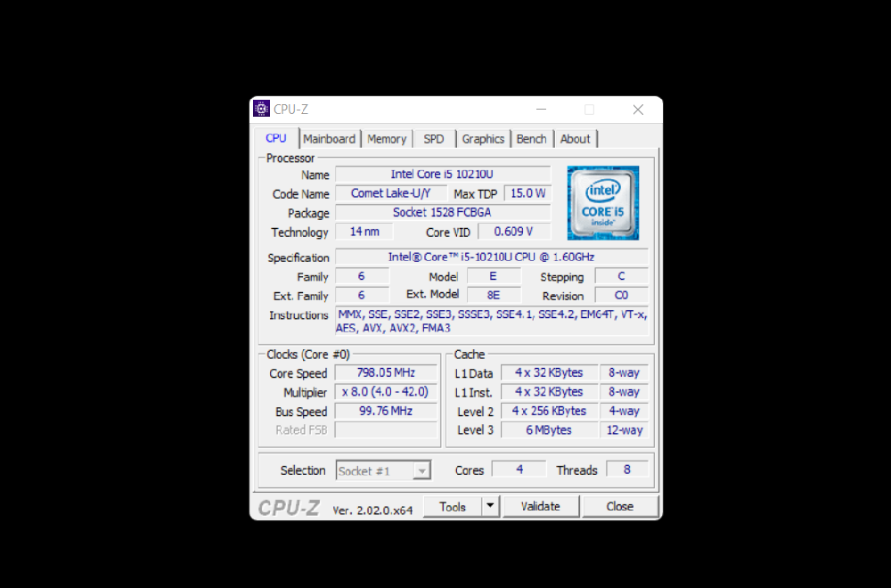Click the Core Speed value 798.05 MHz
Image resolution: width=891 pixels, height=588 pixels.
point(386,372)
